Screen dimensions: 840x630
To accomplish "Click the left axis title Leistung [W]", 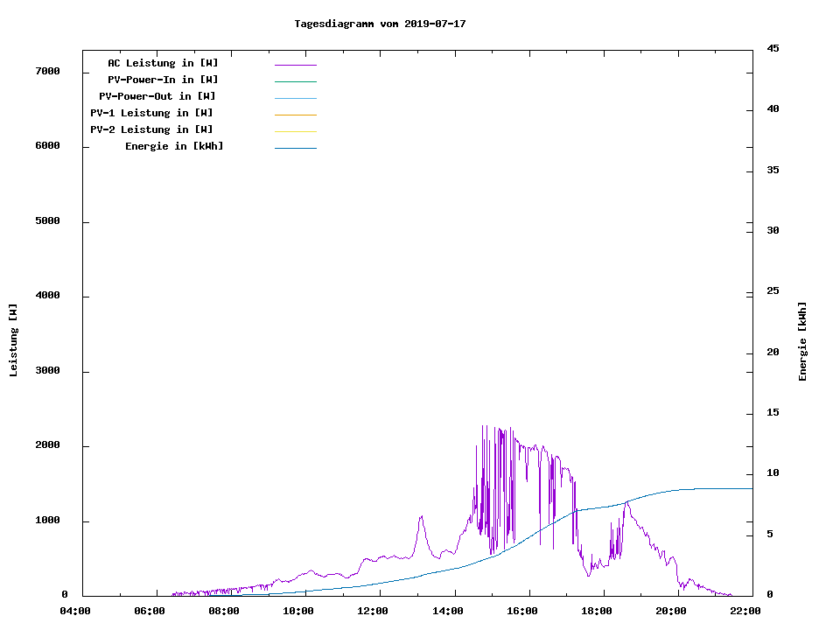I will click(x=13, y=340).
